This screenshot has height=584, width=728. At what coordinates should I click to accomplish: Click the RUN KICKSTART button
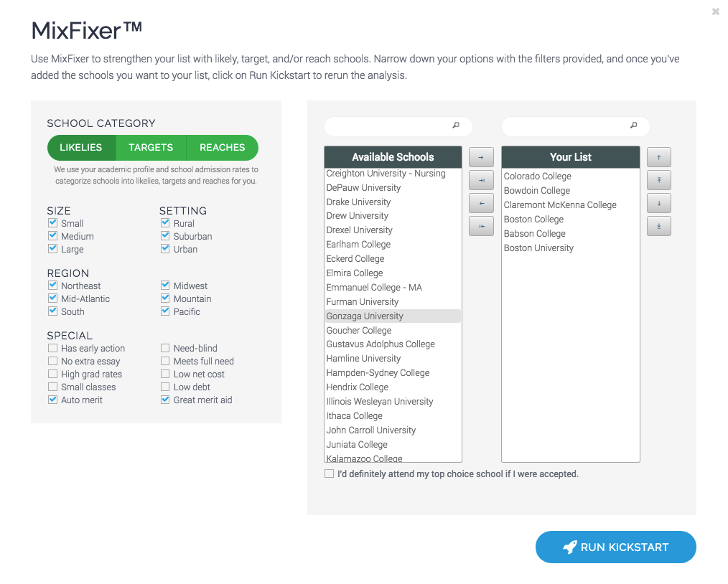click(616, 547)
